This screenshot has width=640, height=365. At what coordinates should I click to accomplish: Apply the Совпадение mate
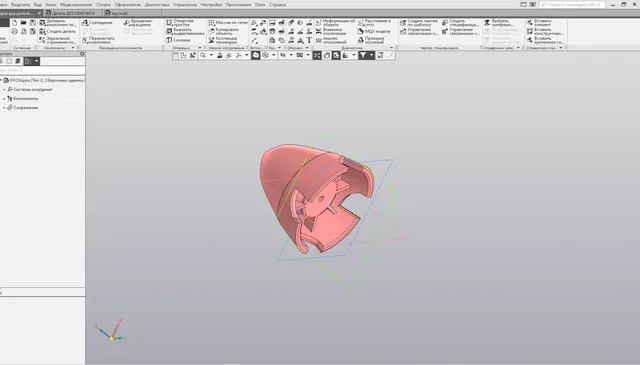[97, 23]
